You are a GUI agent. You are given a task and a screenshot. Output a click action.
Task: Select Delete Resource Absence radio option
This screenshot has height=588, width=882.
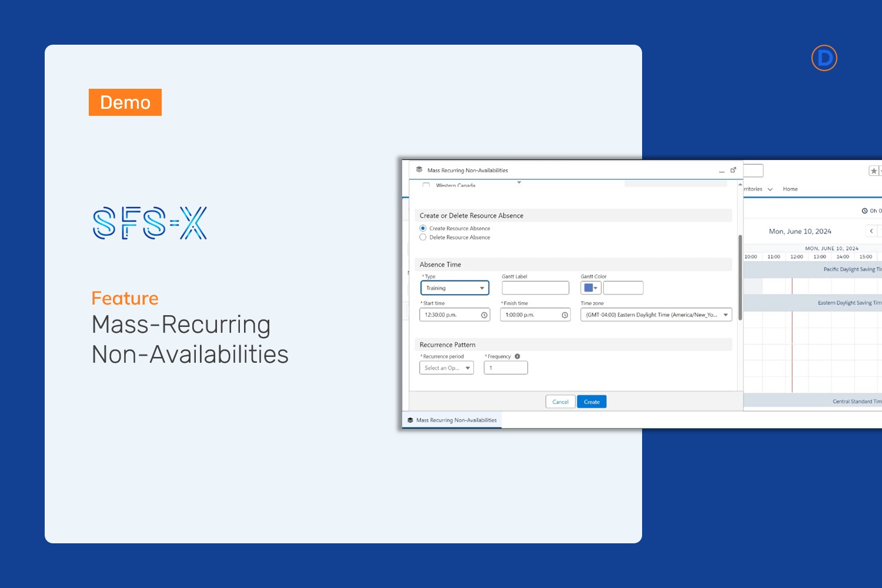[x=423, y=238]
